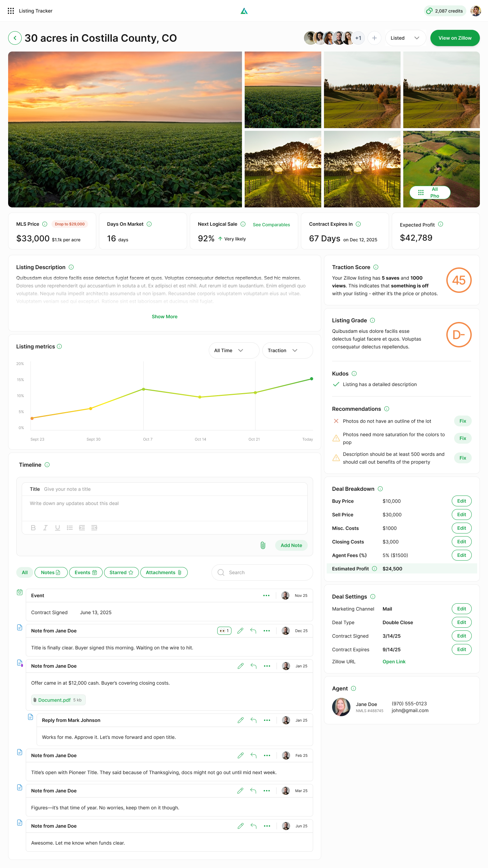Click the underline formatting icon

click(58, 528)
